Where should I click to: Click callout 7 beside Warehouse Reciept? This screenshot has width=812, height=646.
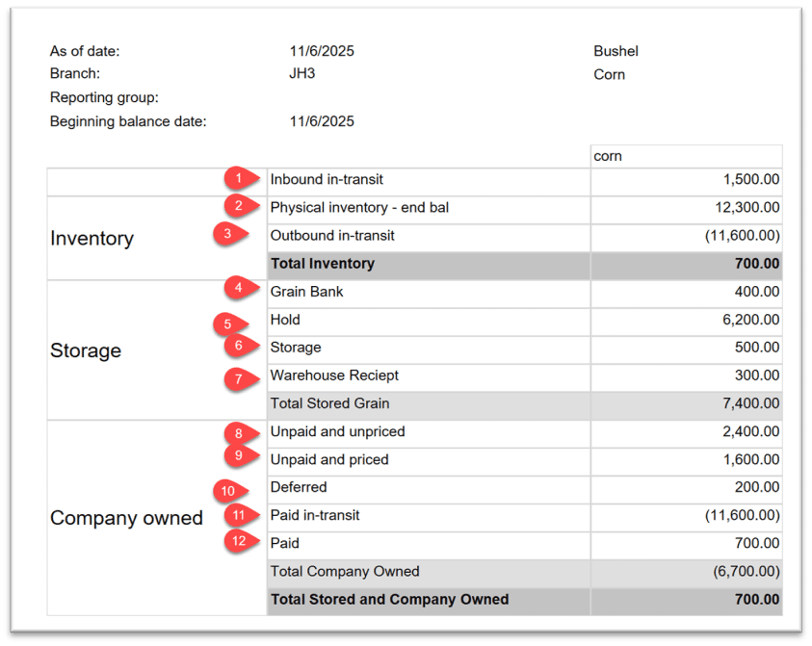(x=240, y=378)
